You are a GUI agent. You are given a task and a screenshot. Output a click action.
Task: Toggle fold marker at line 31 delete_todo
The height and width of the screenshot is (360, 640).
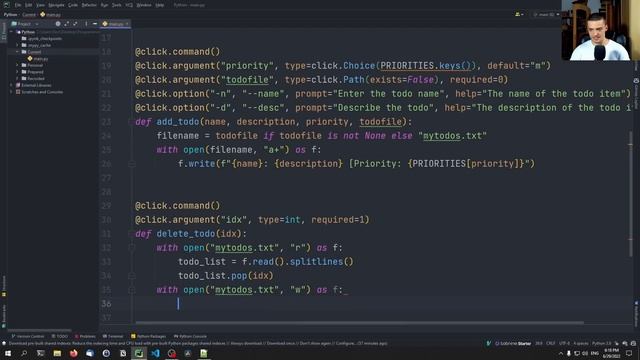131,234
